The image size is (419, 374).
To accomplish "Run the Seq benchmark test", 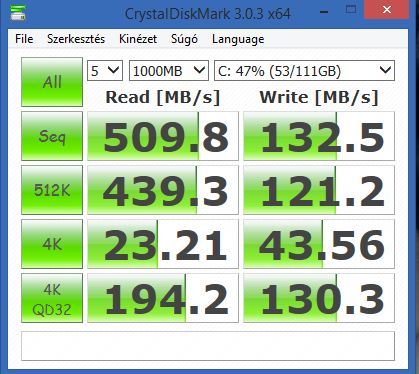I will (52, 136).
